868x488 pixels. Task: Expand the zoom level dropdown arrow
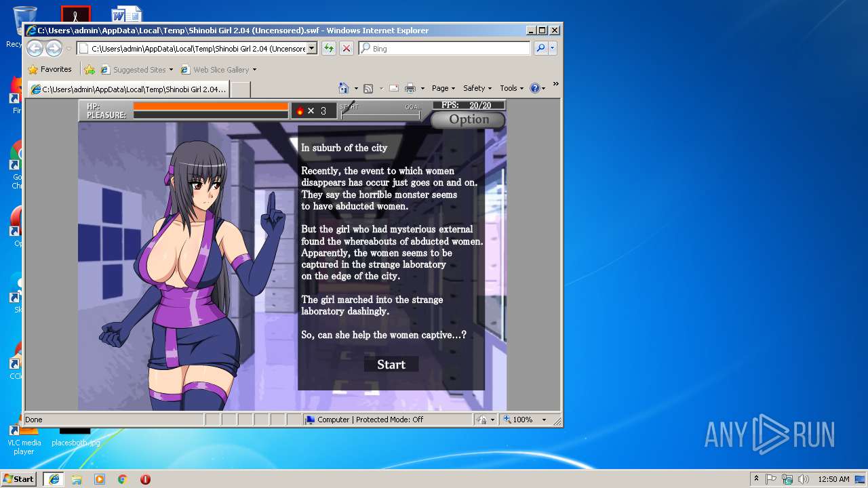coord(544,420)
